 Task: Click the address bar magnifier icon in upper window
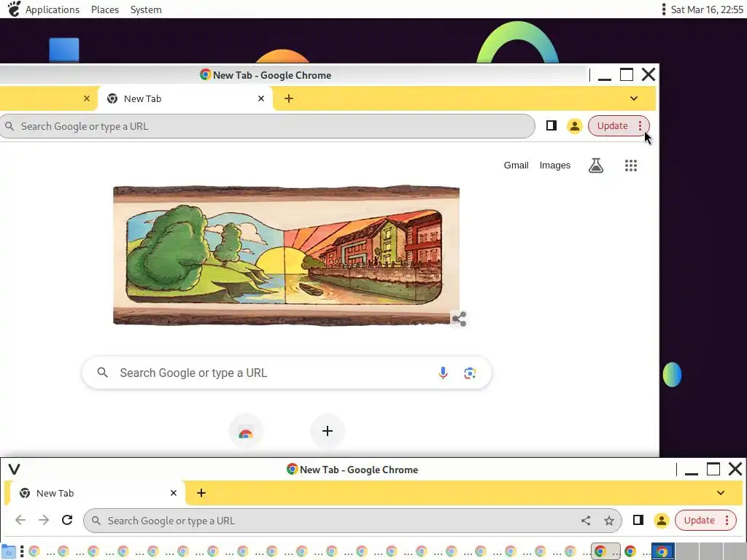click(9, 126)
